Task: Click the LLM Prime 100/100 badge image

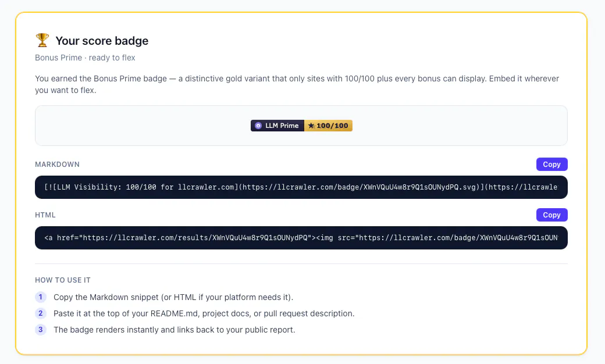Action: 301,126
